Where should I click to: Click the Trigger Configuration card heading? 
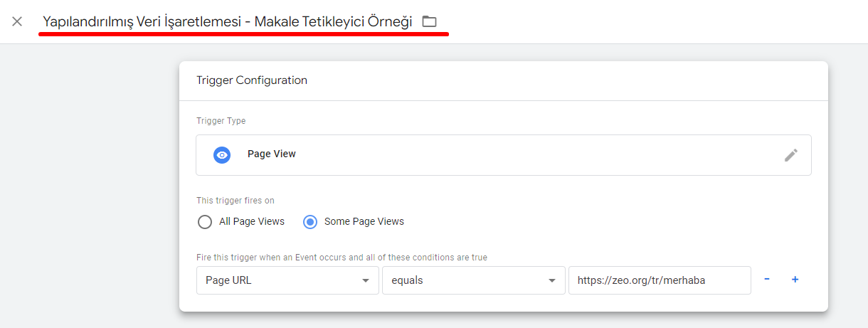point(252,80)
